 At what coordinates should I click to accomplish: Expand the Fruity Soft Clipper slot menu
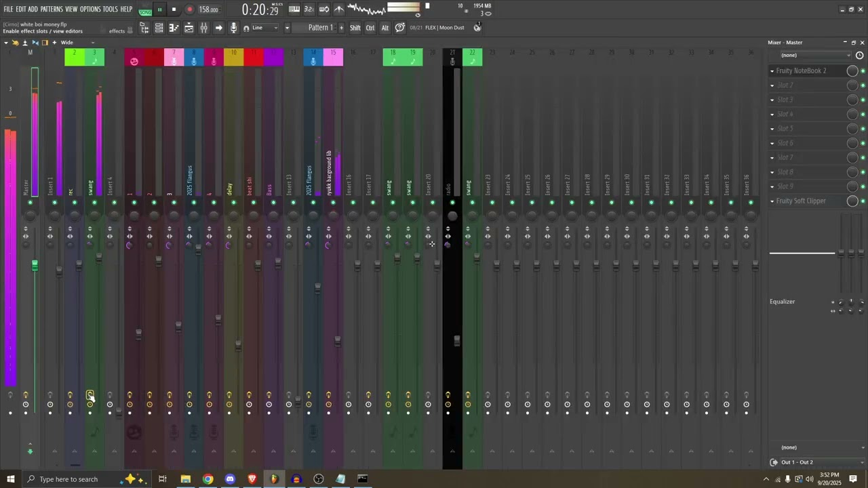(x=772, y=201)
